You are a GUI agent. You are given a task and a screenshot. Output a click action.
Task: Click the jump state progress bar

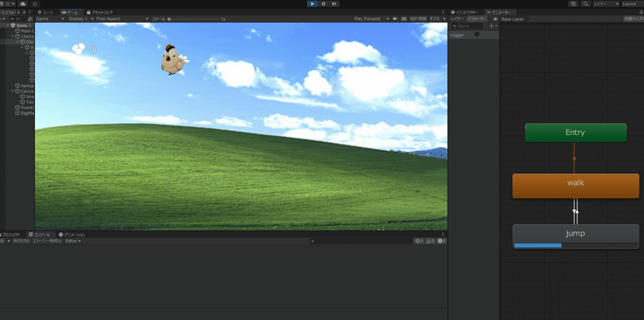pos(576,245)
